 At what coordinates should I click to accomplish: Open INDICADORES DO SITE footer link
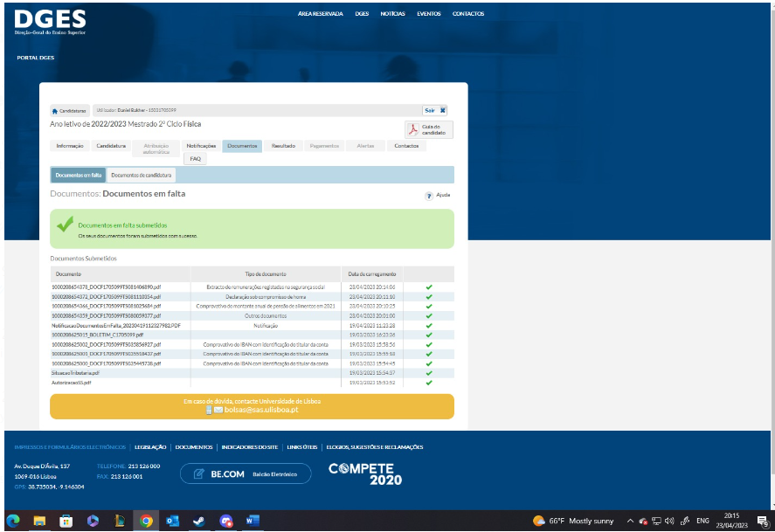[x=250, y=447]
